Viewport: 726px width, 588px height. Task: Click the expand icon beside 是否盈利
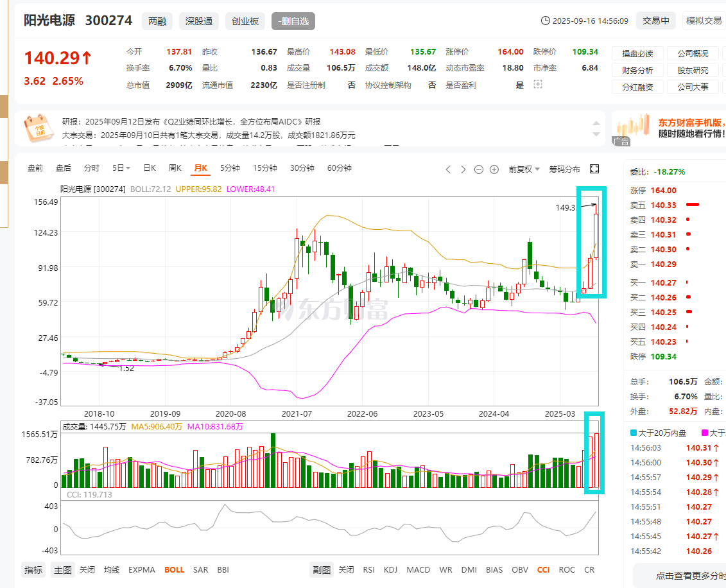(x=537, y=85)
